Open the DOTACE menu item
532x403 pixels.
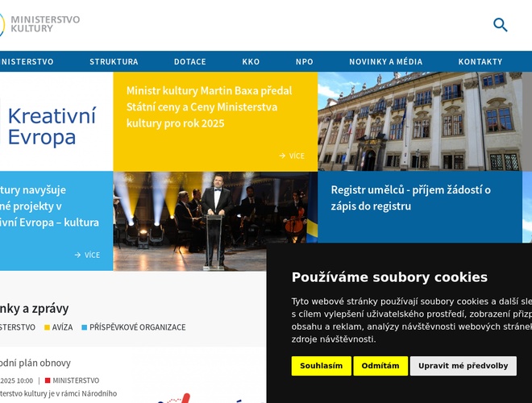(x=190, y=61)
